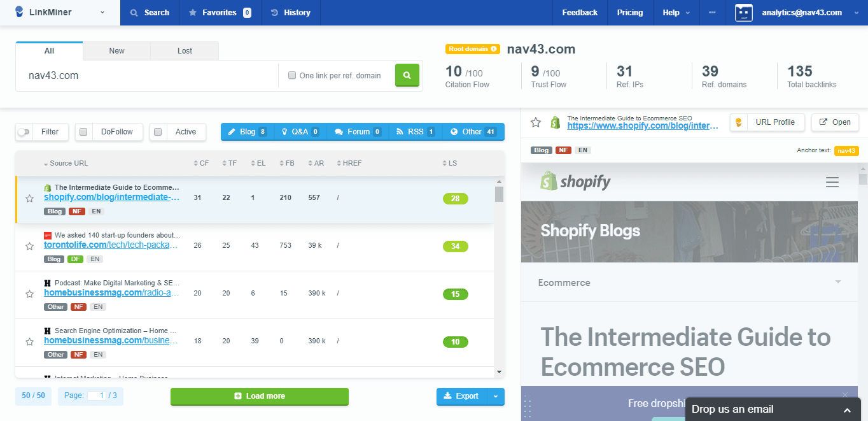
Task: Open the Feedback link
Action: click(580, 13)
